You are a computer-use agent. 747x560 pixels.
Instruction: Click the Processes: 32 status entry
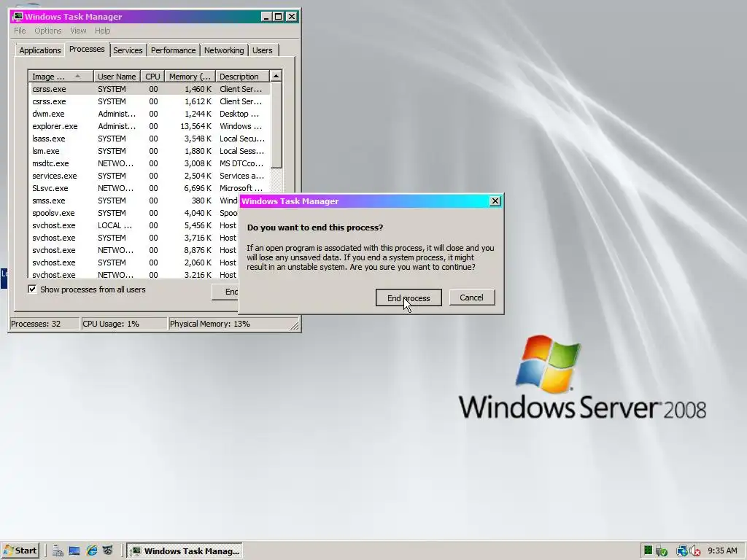44,324
